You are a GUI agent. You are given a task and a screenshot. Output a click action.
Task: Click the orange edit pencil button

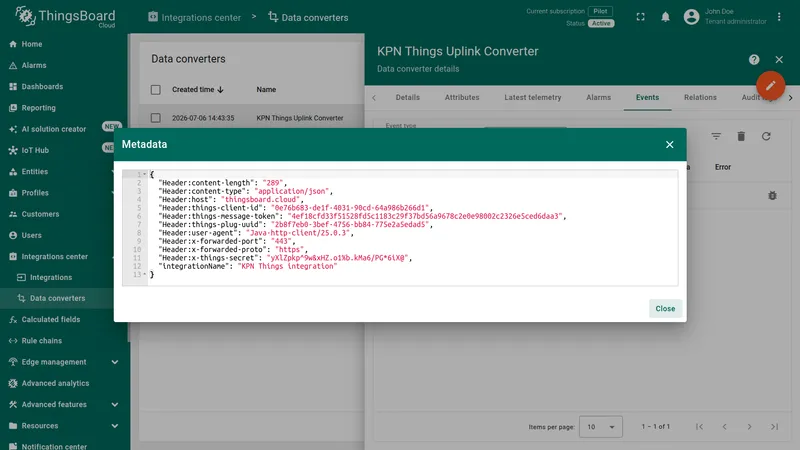[770, 85]
